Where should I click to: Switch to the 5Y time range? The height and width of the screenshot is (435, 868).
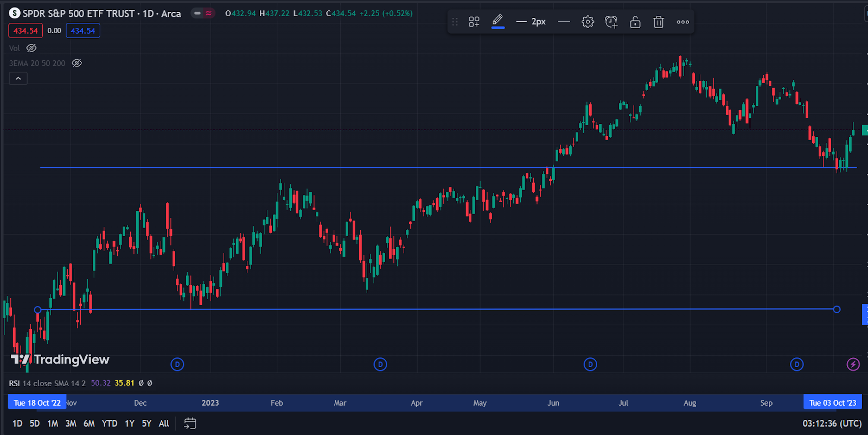tap(146, 424)
